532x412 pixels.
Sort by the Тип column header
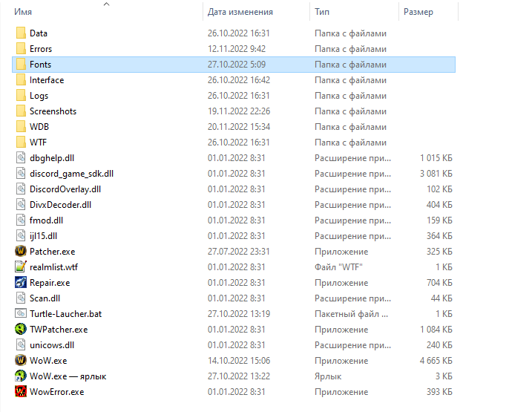[322, 12]
